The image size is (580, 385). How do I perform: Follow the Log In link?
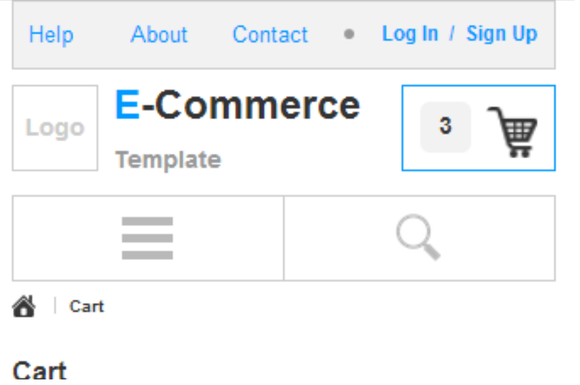coord(410,34)
